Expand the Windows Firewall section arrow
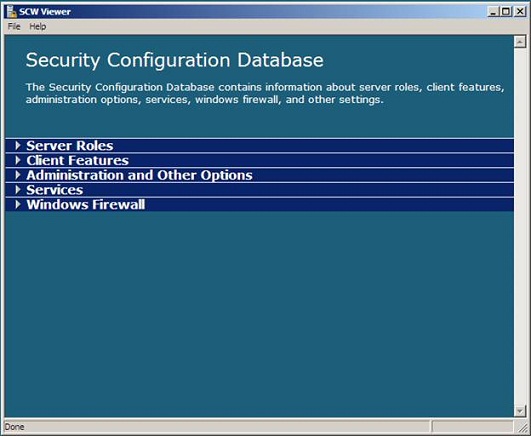This screenshot has width=531, height=436. [18, 204]
